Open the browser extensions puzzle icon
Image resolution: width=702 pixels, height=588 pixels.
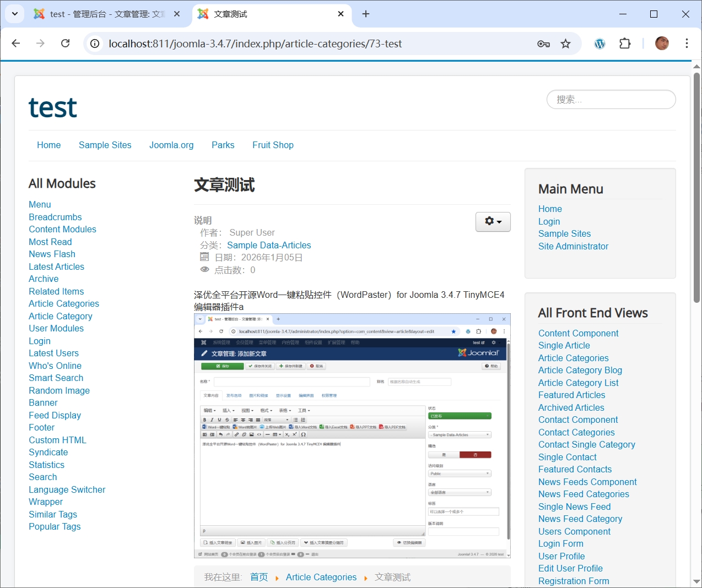(625, 43)
